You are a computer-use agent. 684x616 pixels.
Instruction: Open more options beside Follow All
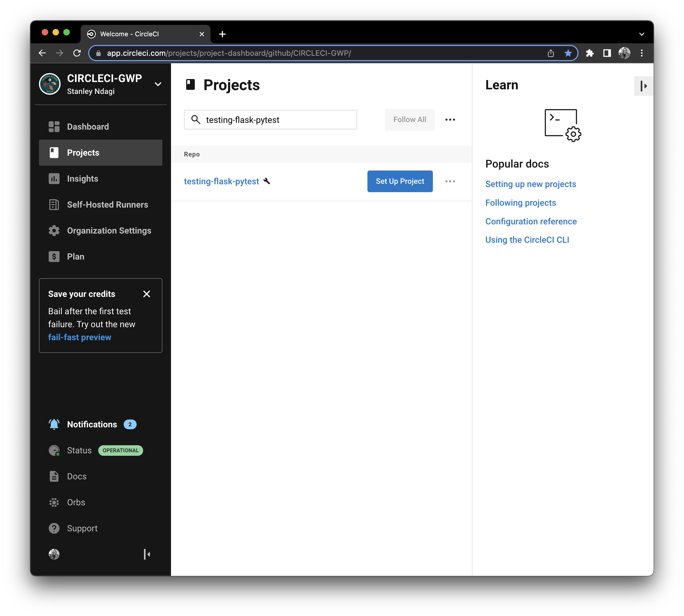(450, 119)
